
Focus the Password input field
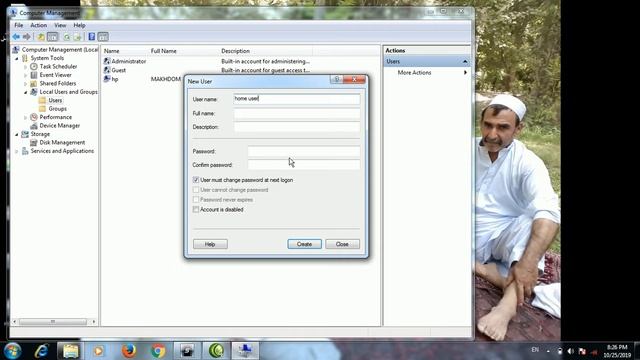pos(304,151)
